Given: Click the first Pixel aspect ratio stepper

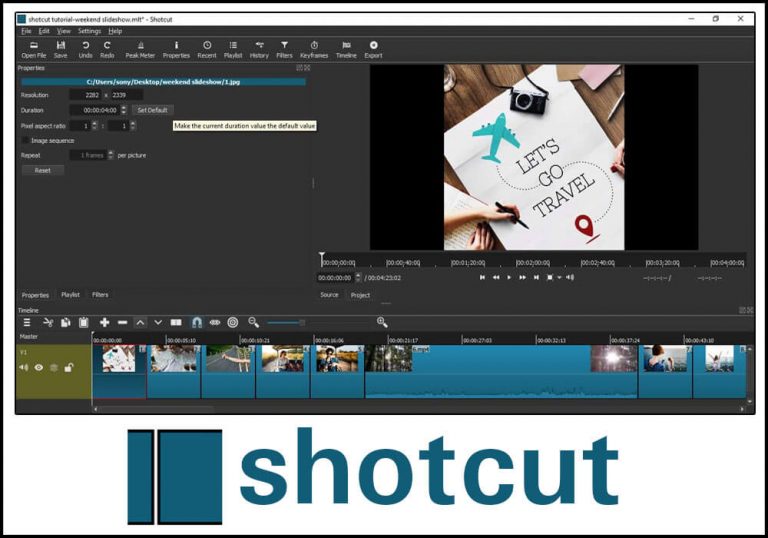Looking at the screenshot, I should click(95, 126).
